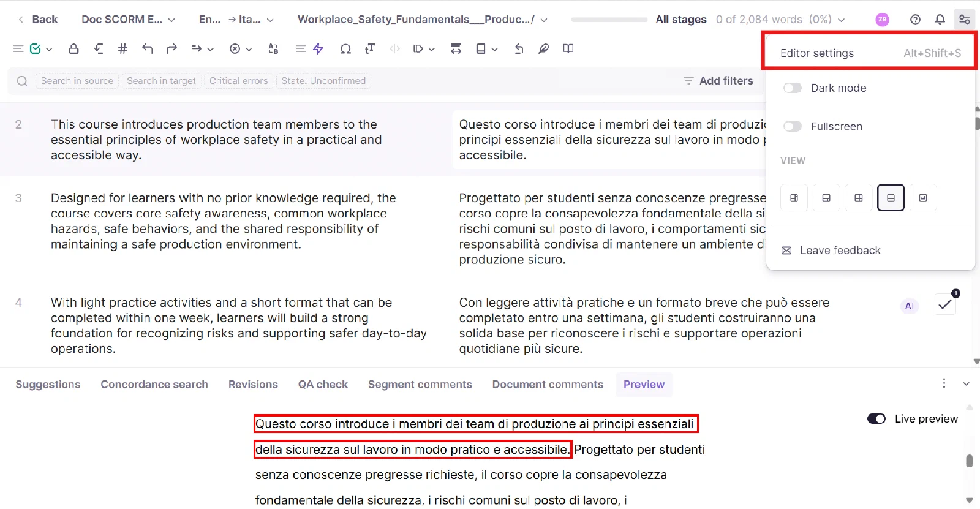Screen dimensions: 980x509
Task: Click the help question mark icon
Action: [915, 20]
